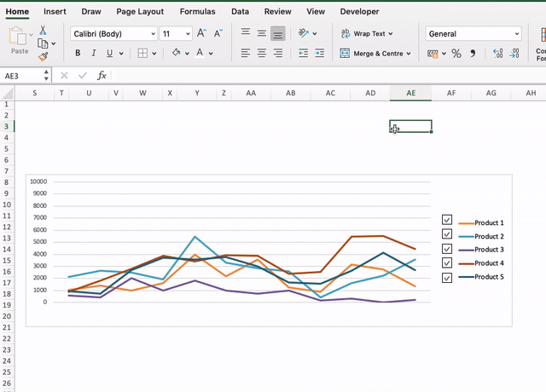
Task: Align text right
Action: point(278,53)
